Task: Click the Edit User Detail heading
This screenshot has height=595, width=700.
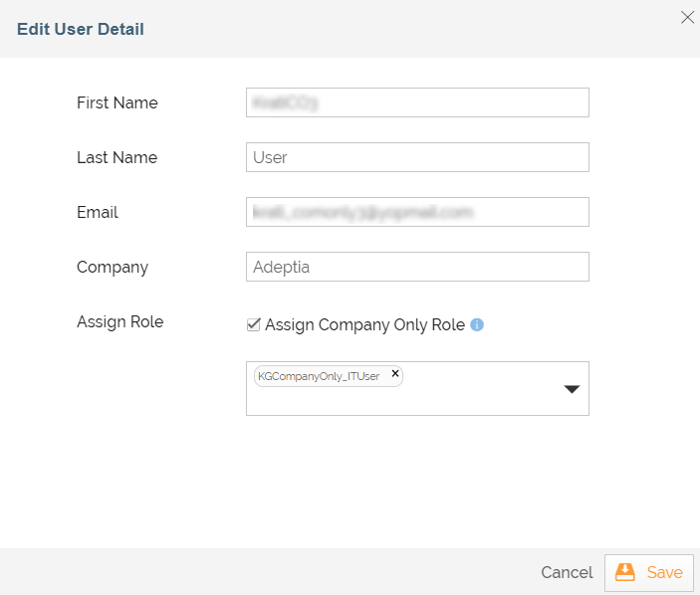Action: point(81,29)
